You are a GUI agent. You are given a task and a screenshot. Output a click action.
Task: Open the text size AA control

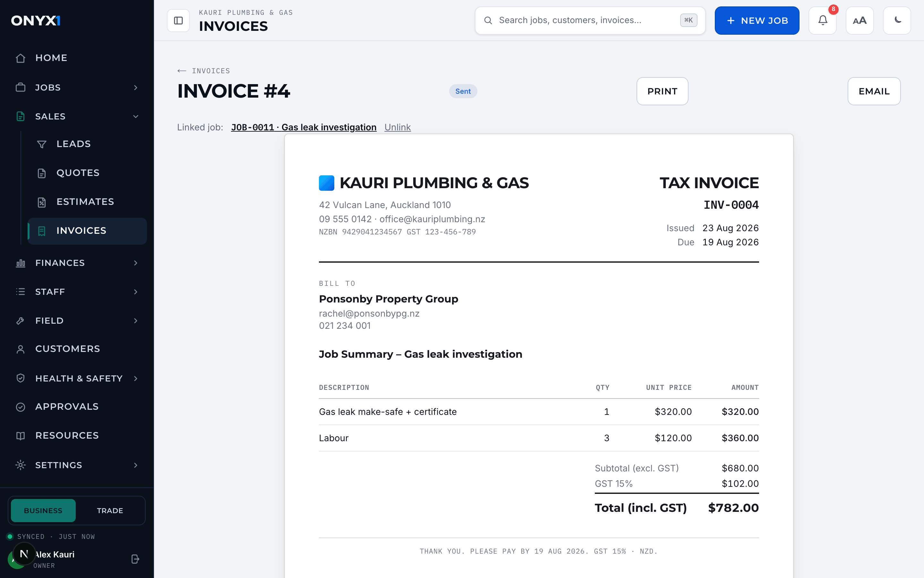pos(860,21)
